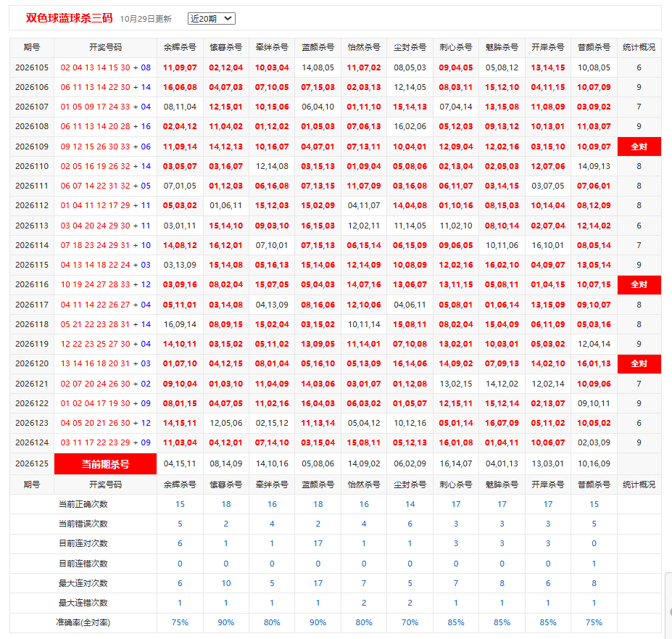Click the 最大连对次数 row label
The width and height of the screenshot is (672, 639).
(83, 583)
